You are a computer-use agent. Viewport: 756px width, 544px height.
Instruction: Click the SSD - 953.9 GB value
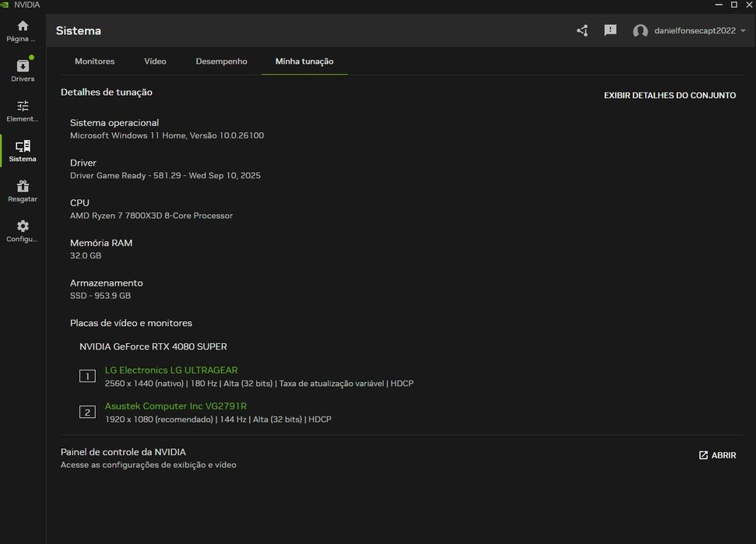pos(100,296)
